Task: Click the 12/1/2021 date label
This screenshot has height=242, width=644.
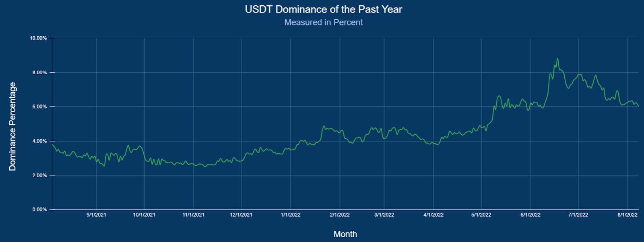Action: click(x=241, y=215)
